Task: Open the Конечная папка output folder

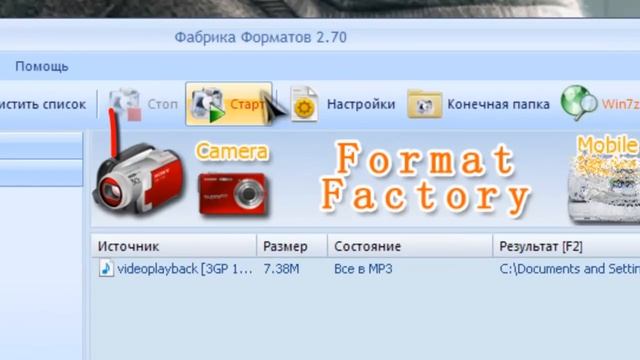Action: click(x=478, y=104)
